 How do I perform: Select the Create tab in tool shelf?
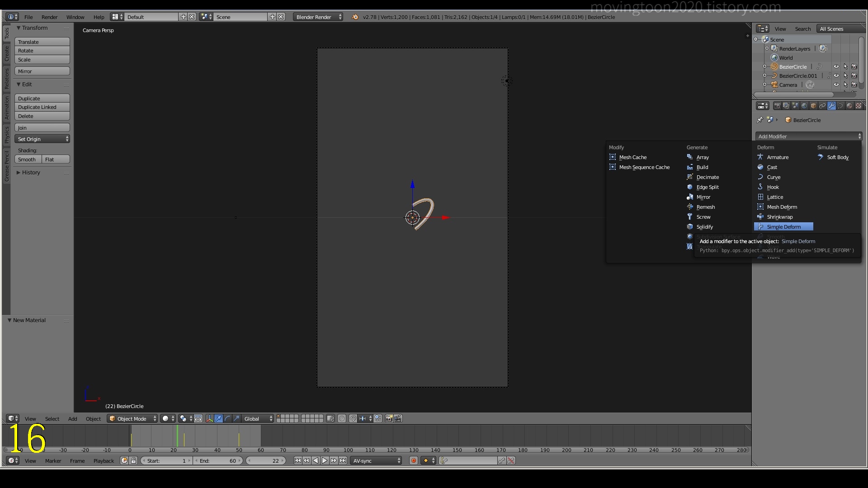[6, 54]
